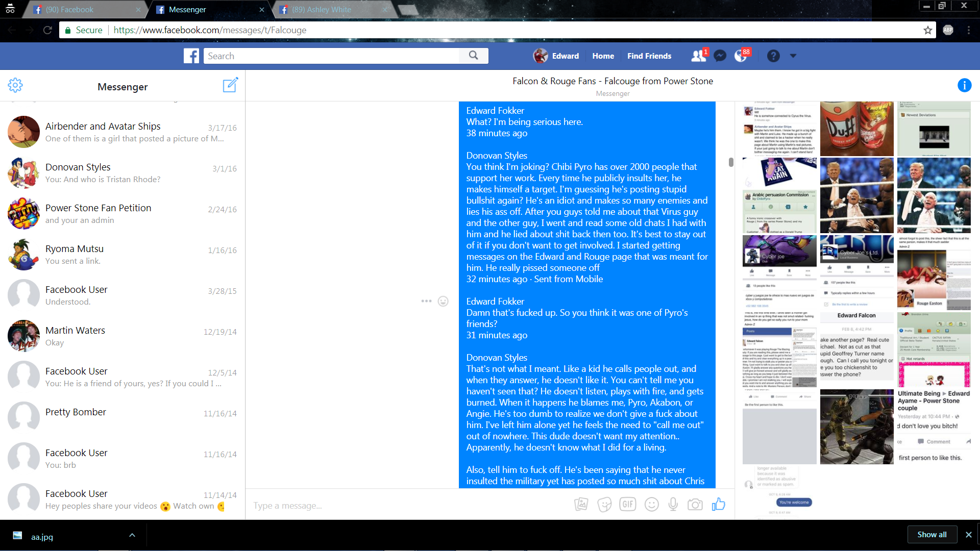The image size is (980, 551).
Task: Open a new browser tab
Action: pos(407,10)
